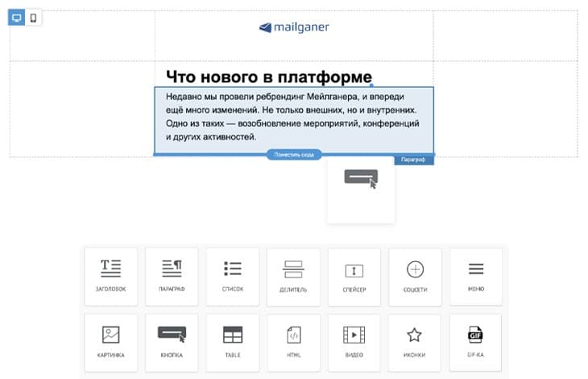Choose the Список list block
The height and width of the screenshot is (379, 588).
pos(233,276)
